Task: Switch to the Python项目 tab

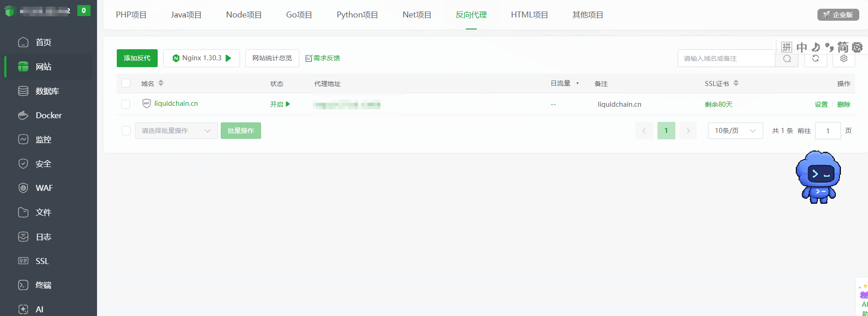Action: point(357,15)
